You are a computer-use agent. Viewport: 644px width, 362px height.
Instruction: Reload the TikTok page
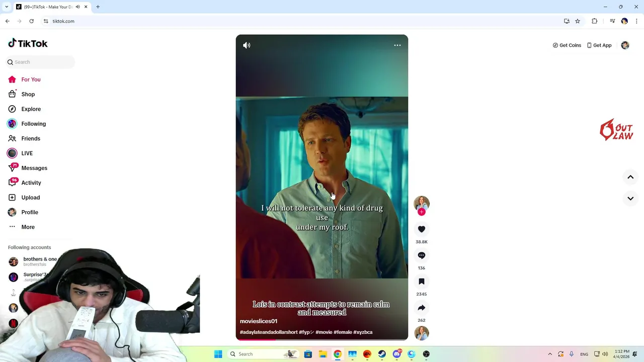click(x=31, y=21)
